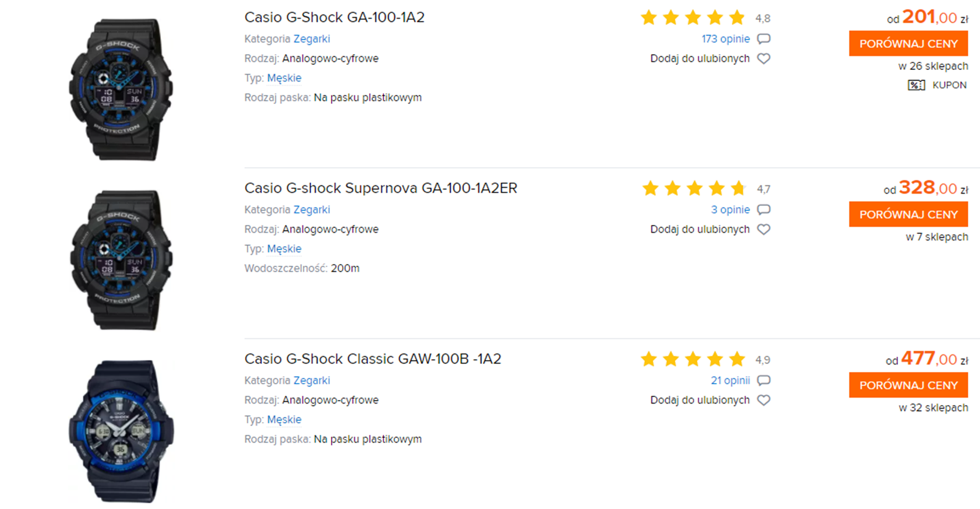Open the 21 opinii reviews link
Image resolution: width=980 pixels, height=509 pixels.
point(730,381)
